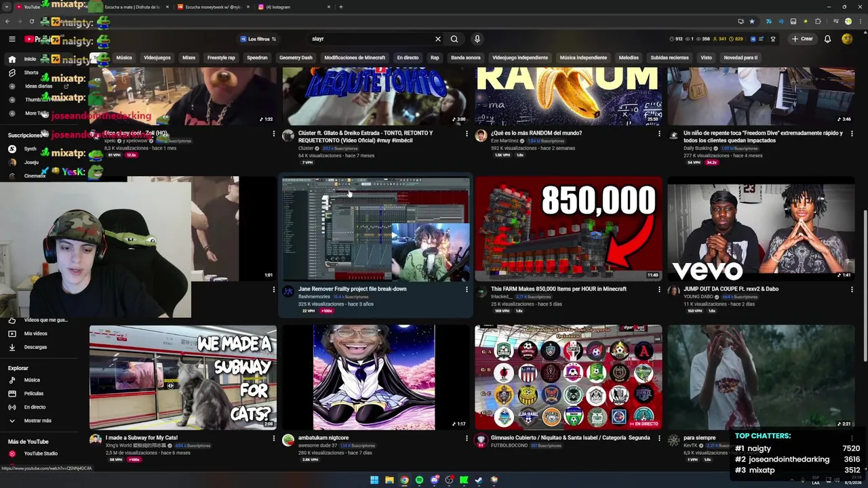Open a new browser tab with plus
This screenshot has width=868, height=488.
341,7
